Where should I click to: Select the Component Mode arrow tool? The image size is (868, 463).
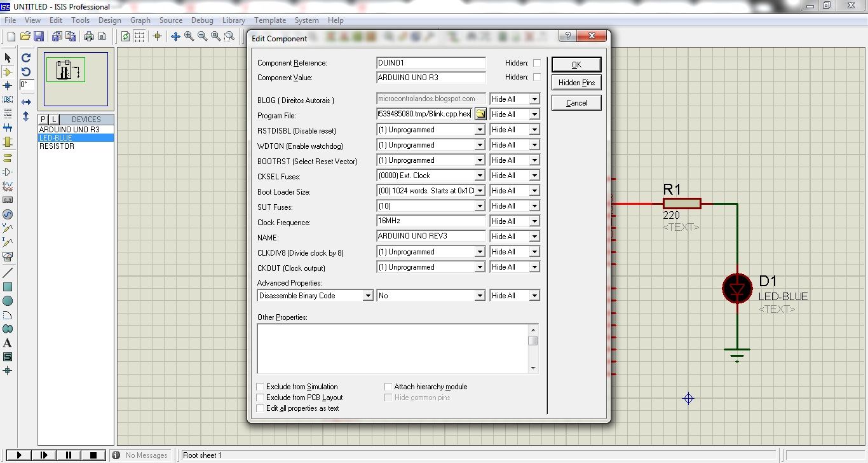coord(8,72)
